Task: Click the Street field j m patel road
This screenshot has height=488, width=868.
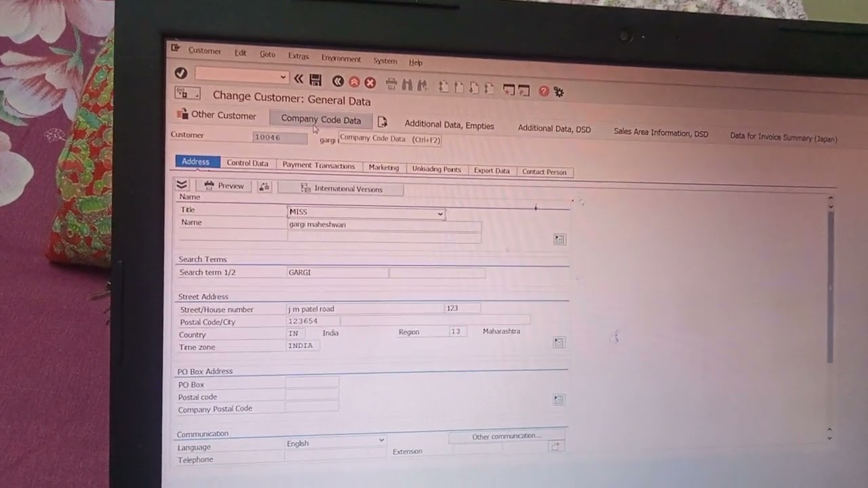Action: pos(365,308)
